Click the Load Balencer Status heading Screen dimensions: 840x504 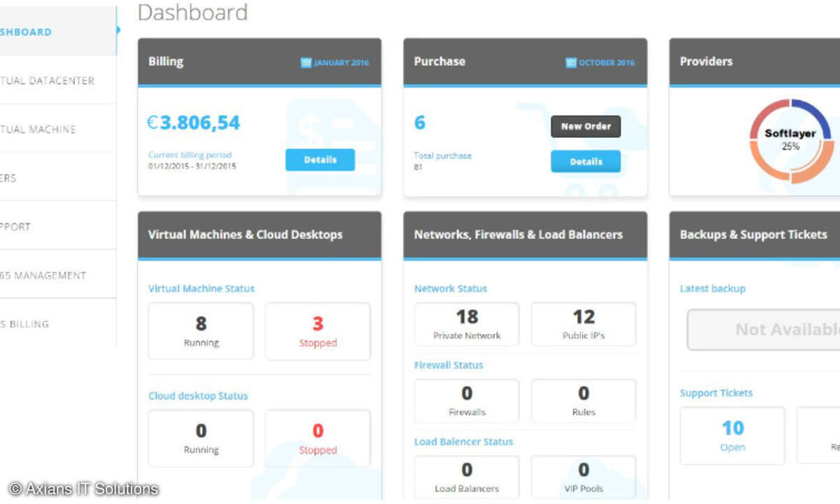pos(463,442)
